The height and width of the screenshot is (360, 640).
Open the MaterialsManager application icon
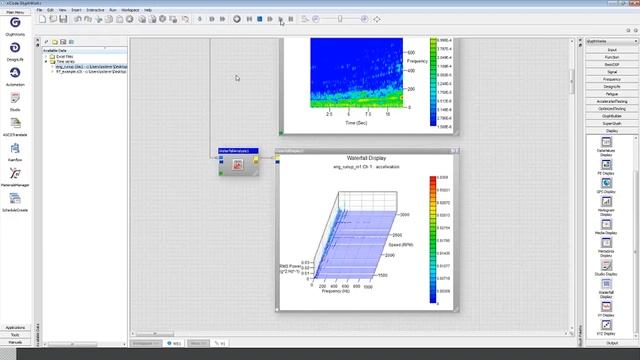coord(15,173)
